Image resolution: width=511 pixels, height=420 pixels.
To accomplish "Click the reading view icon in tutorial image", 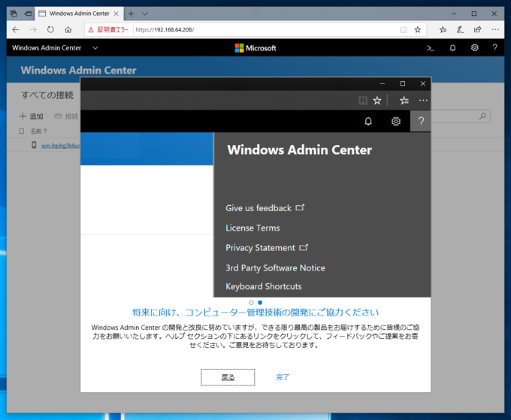I will (x=363, y=101).
